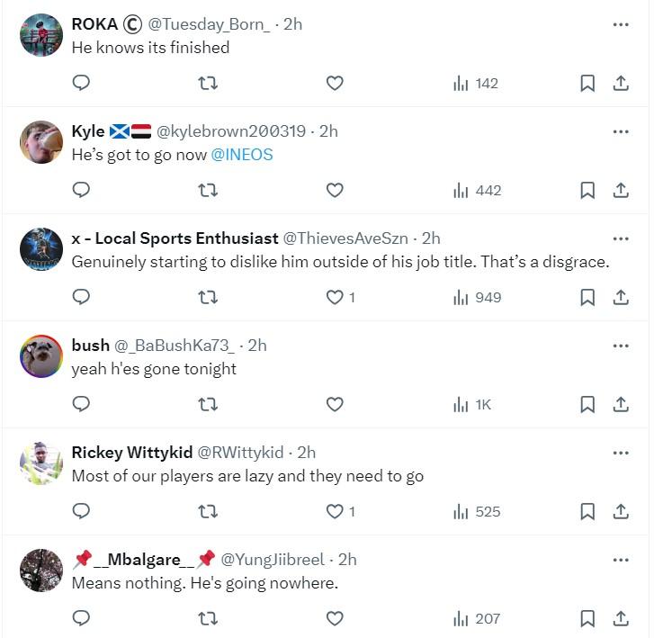The image size is (672, 638).
Task: Open Kyle's profile avatar
Action: (41, 142)
